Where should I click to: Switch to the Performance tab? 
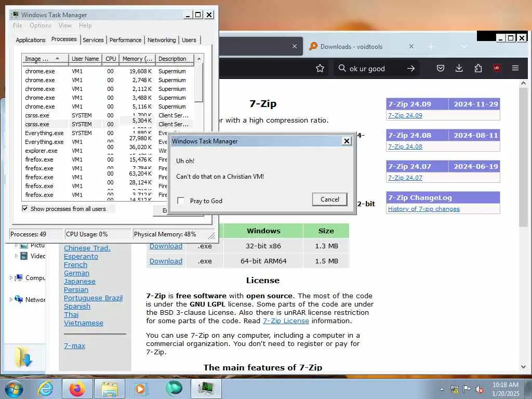click(125, 40)
